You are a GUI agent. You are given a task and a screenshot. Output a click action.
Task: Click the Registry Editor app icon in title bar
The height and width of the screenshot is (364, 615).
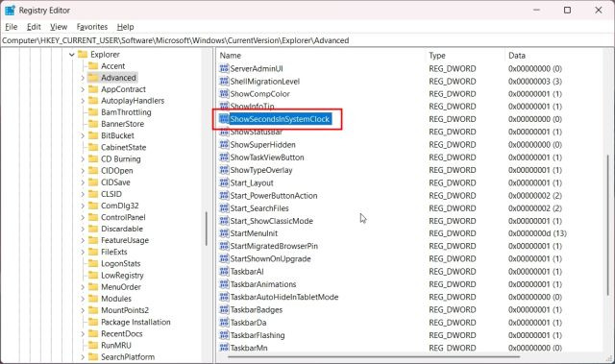(x=10, y=11)
